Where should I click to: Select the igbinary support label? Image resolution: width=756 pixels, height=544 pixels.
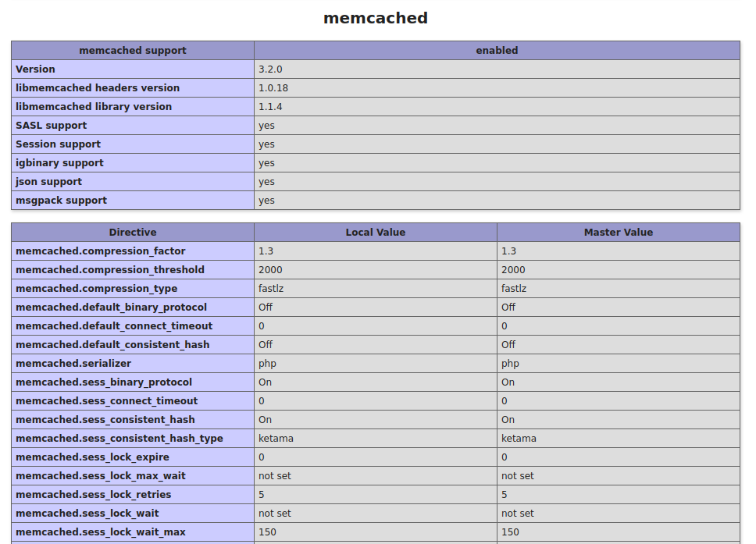[59, 163]
